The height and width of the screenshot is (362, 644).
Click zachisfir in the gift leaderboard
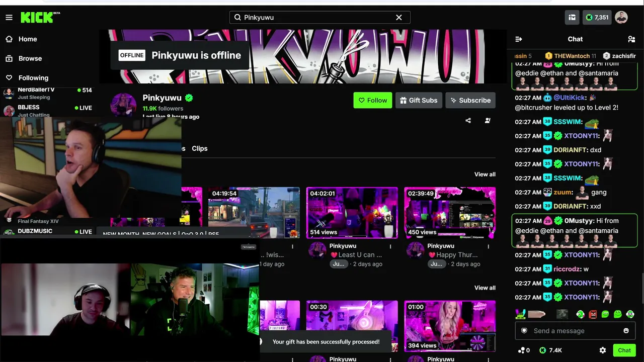624,56
